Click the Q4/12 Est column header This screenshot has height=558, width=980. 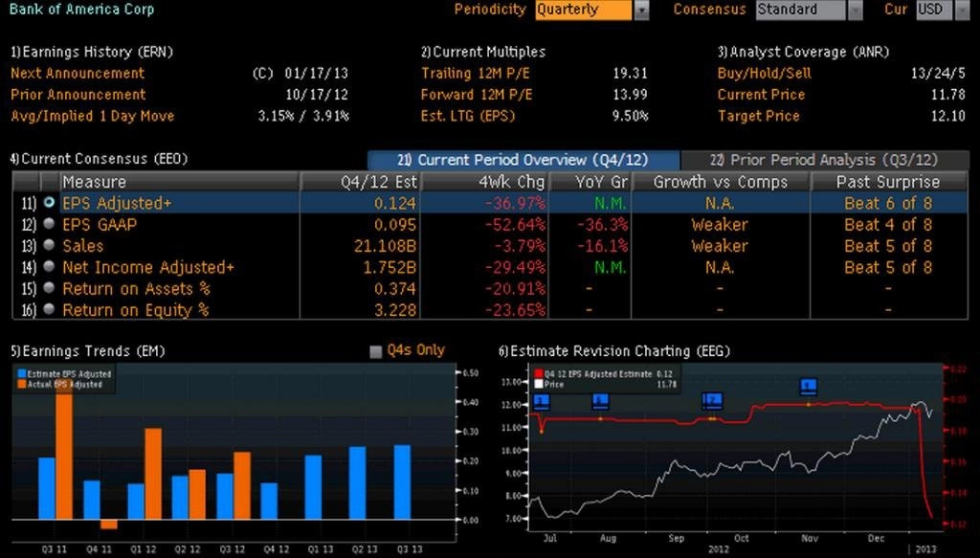(x=361, y=182)
